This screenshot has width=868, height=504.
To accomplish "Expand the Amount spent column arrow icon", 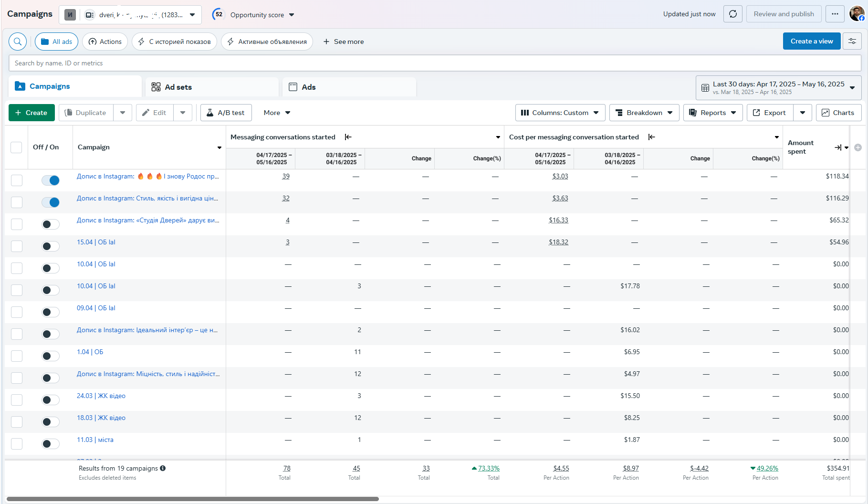I will tap(838, 147).
